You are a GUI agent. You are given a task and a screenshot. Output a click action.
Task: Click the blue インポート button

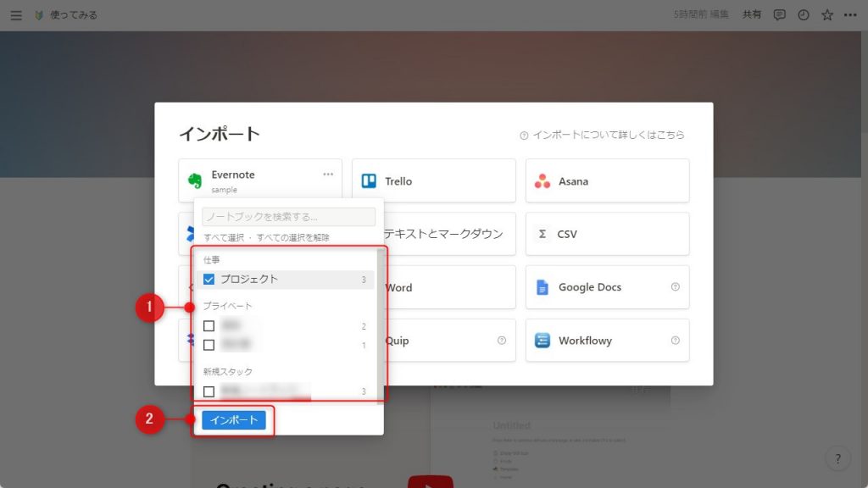[x=234, y=420]
